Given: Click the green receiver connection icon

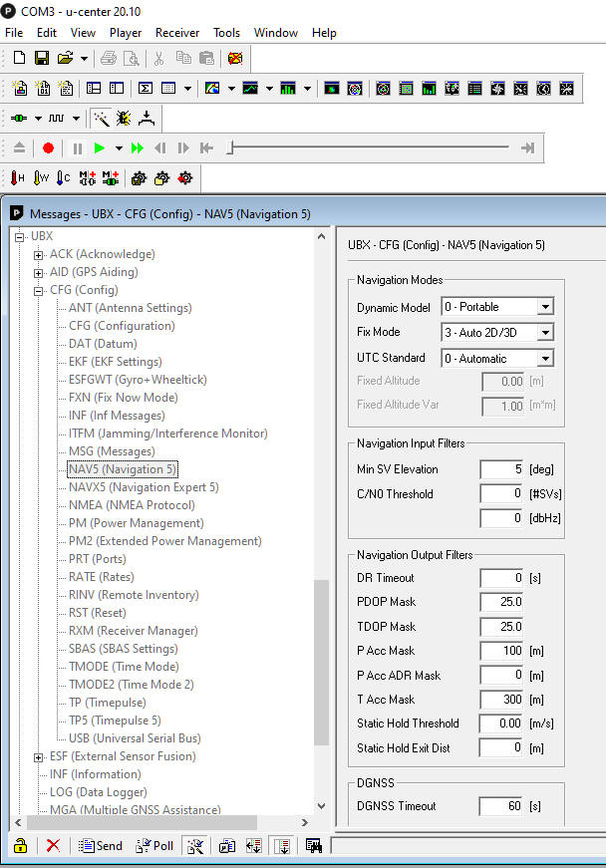Looking at the screenshot, I should (19, 118).
